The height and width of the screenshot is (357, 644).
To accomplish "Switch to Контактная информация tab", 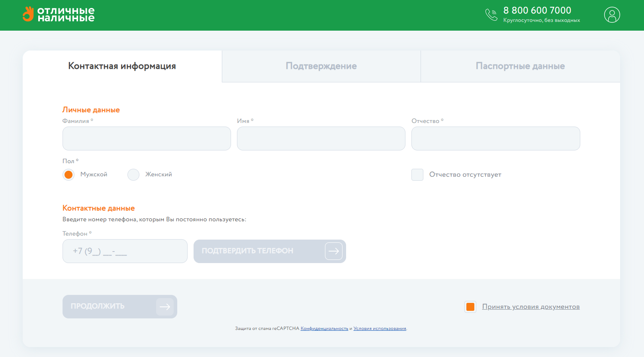I will (x=122, y=66).
